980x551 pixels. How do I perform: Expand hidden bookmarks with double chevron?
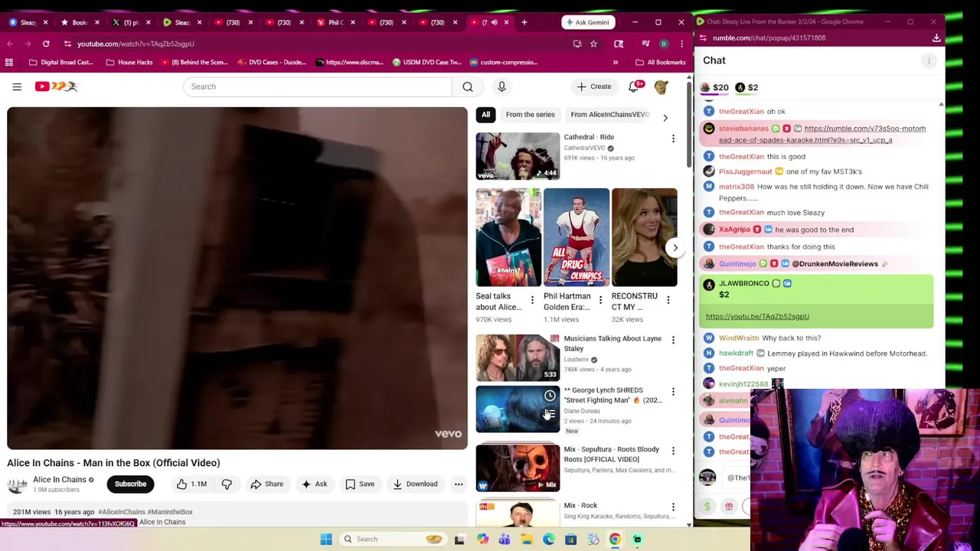pos(616,62)
